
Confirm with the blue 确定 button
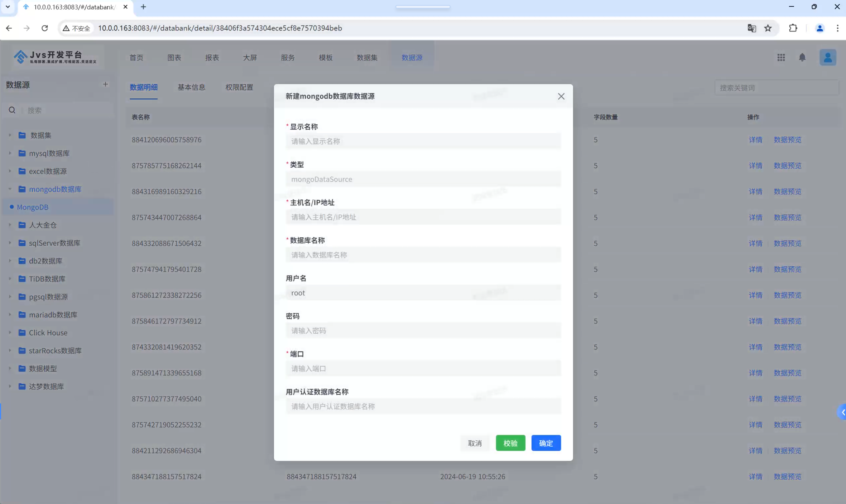(x=545, y=443)
